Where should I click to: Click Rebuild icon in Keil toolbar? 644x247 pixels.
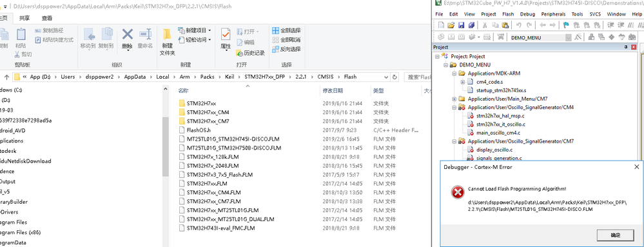[461, 37]
